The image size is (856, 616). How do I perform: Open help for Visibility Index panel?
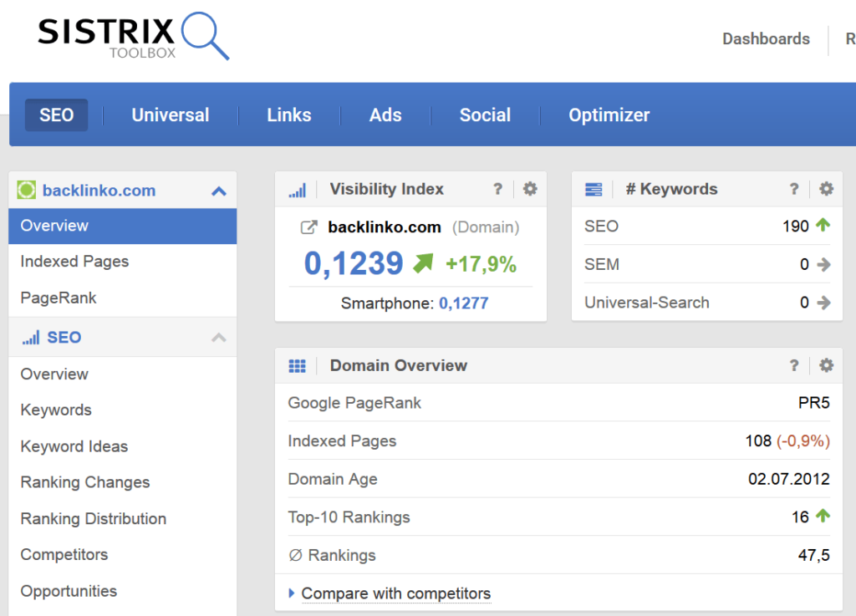point(498,189)
